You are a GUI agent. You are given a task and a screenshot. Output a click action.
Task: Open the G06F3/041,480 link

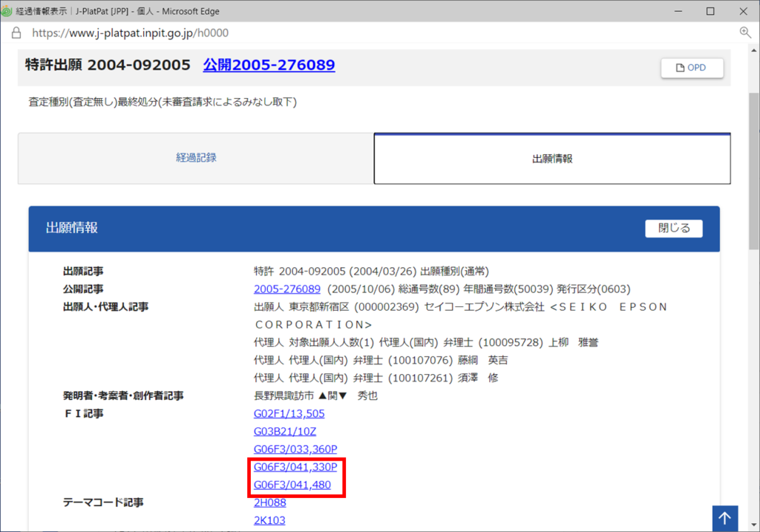pos(292,485)
